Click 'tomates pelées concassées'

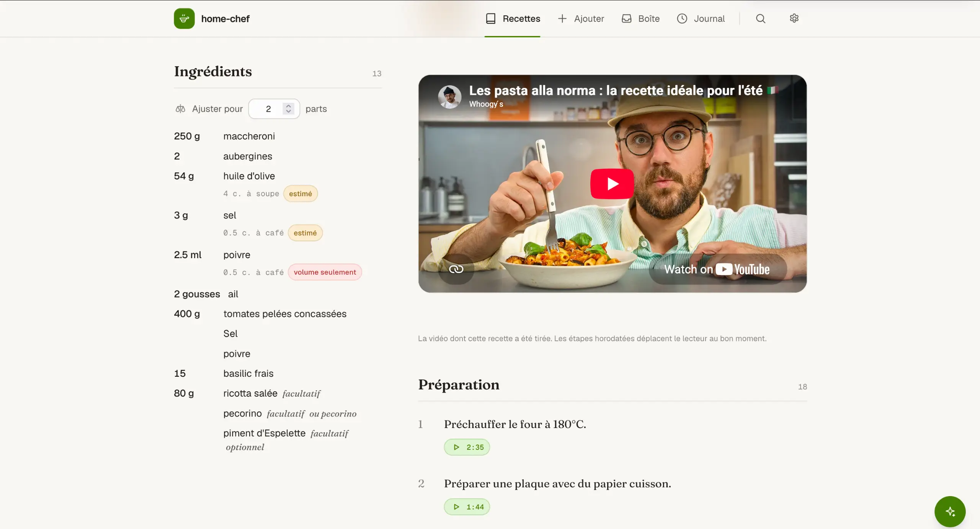tap(285, 314)
